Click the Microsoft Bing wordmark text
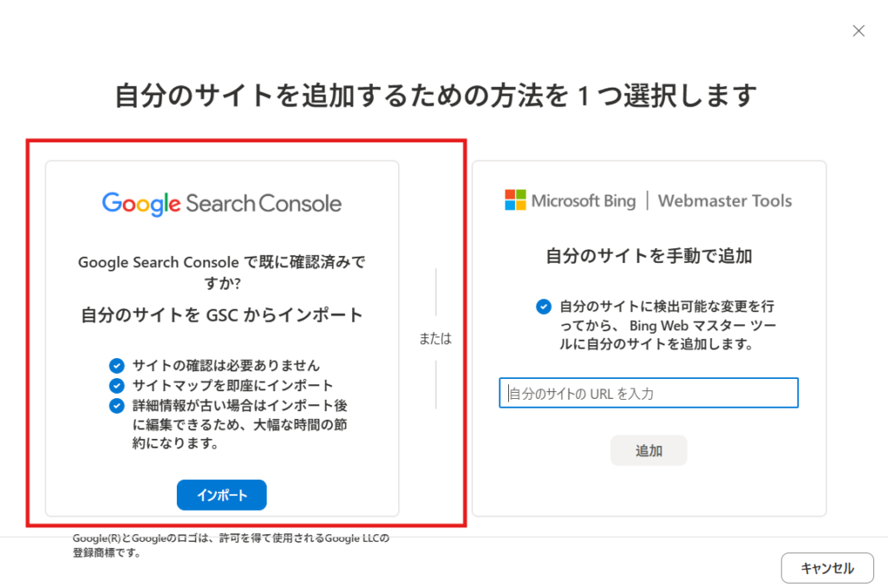This screenshot has height=588, width=888. tap(584, 201)
